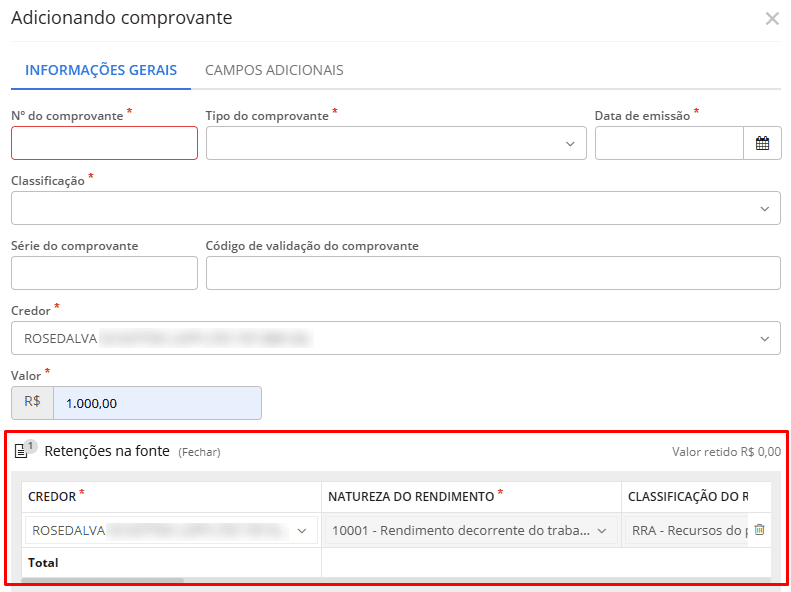Close the Adicionando comprovante dialog
The height and width of the screenshot is (592, 791).
click(772, 19)
